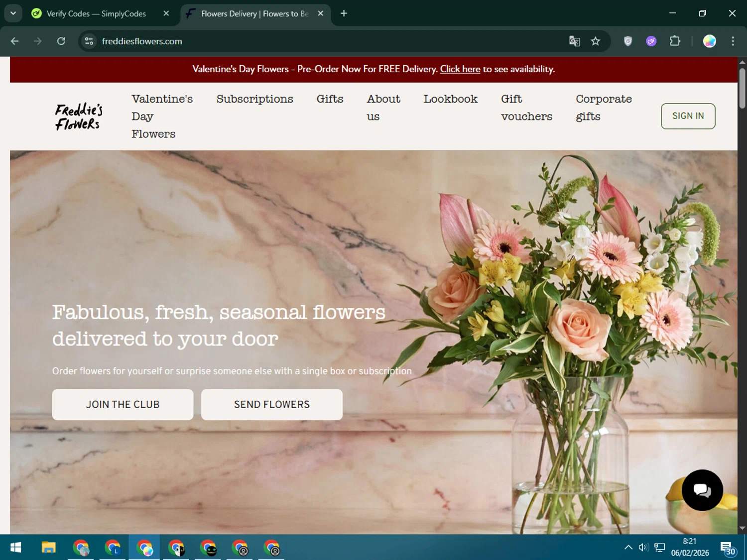Open the About us menu item

point(383,108)
